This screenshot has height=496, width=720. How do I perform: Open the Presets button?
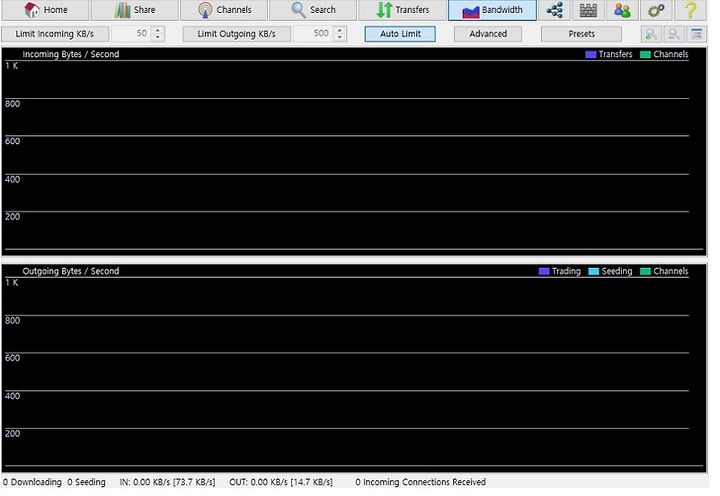581,34
